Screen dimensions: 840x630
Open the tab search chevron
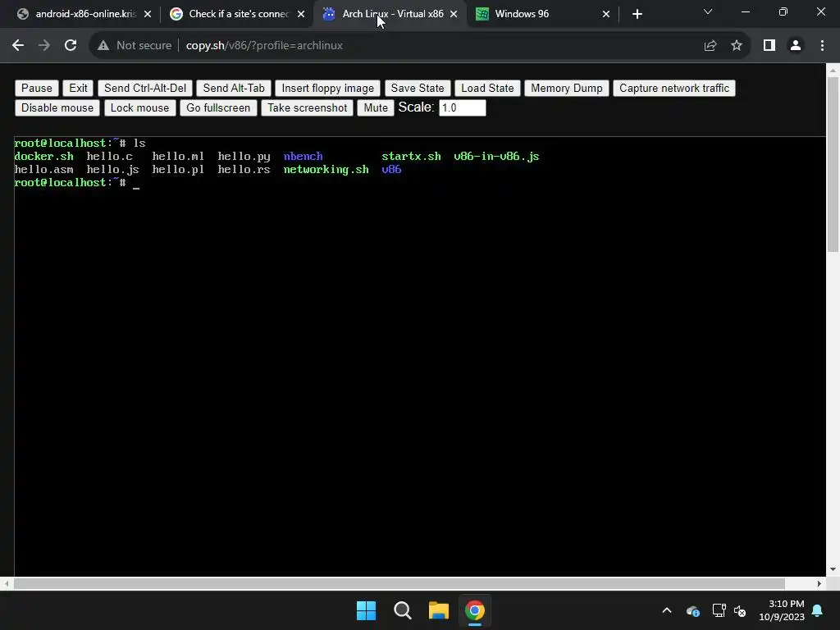(708, 11)
